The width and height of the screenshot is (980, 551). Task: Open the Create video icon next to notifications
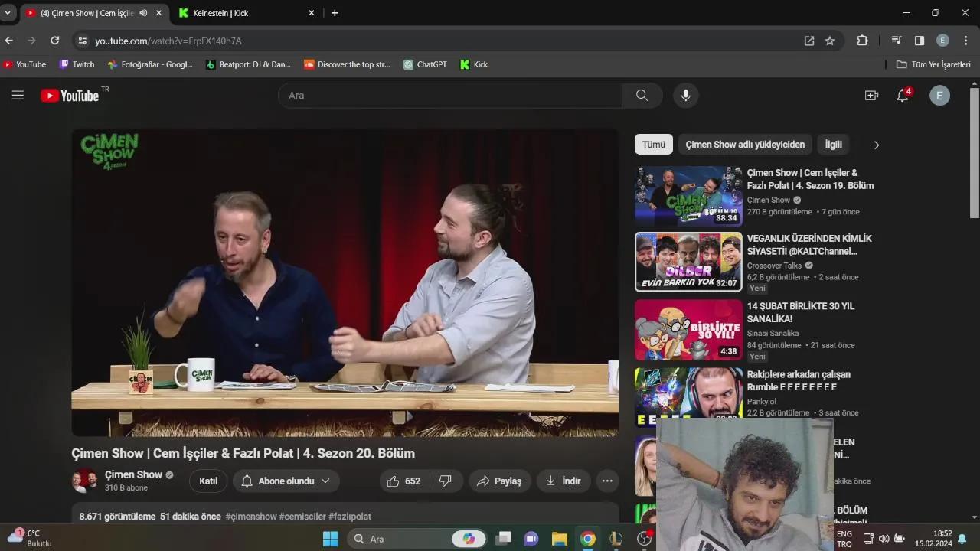pos(871,95)
